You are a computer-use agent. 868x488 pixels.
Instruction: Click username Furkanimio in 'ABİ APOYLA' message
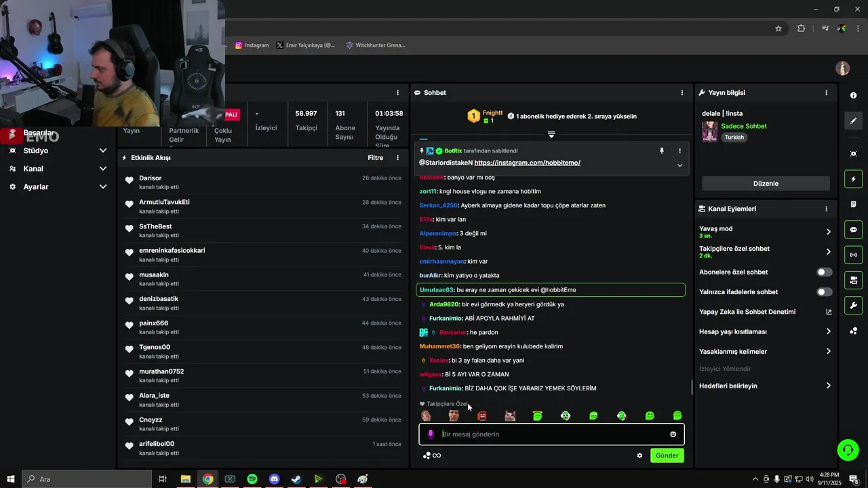446,318
